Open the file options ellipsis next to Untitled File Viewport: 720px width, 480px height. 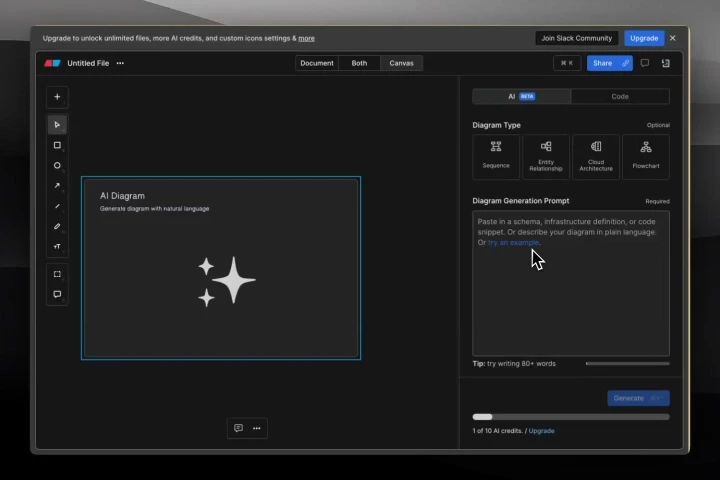point(120,63)
